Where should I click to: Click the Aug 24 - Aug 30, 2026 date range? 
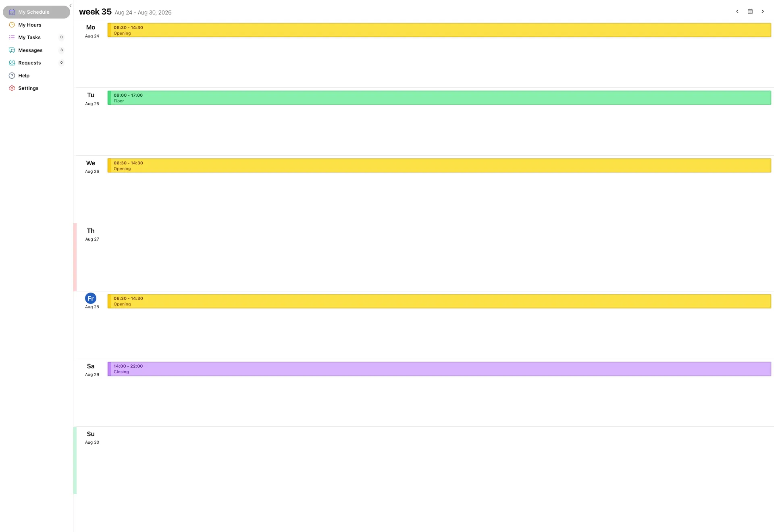[x=143, y=12]
